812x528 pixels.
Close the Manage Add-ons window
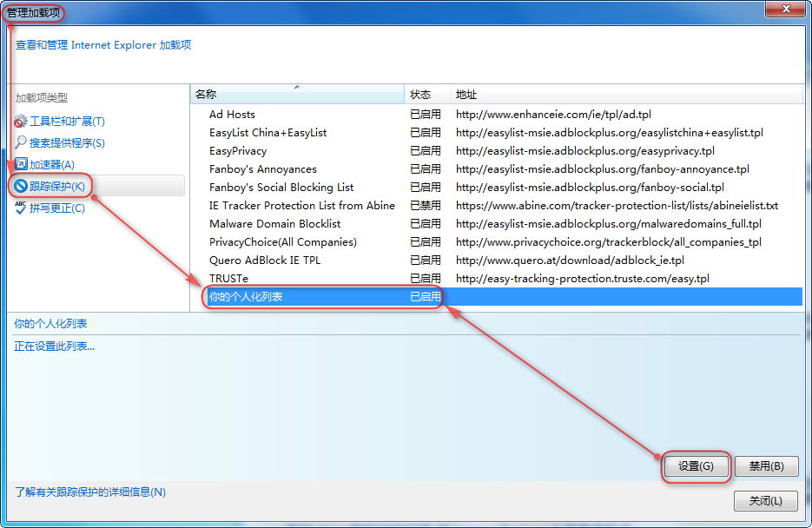point(784,9)
